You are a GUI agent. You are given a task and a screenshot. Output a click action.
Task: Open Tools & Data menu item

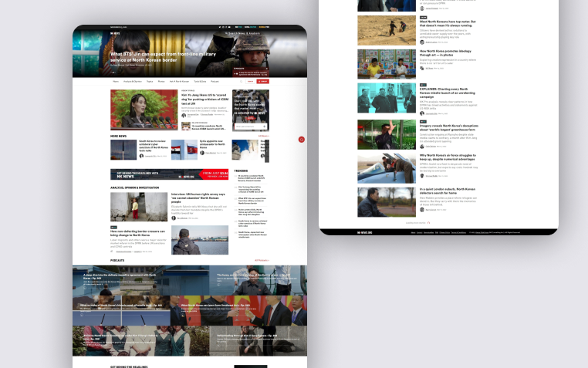point(200,81)
